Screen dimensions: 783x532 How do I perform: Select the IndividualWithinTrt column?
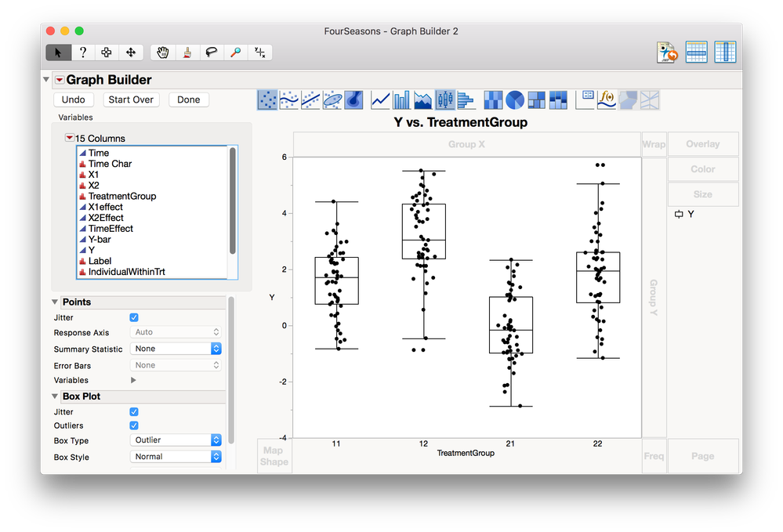click(x=152, y=272)
